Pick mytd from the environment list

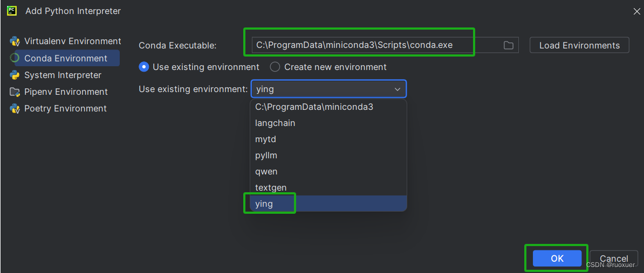(328, 139)
